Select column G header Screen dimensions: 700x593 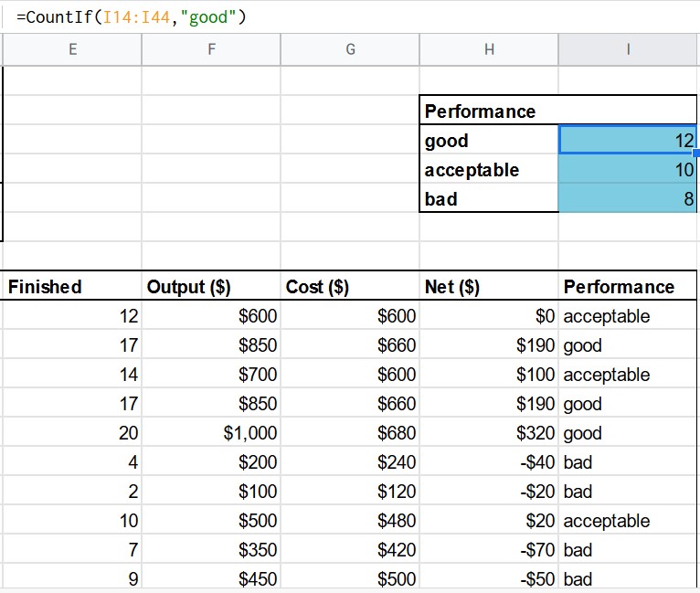(350, 50)
